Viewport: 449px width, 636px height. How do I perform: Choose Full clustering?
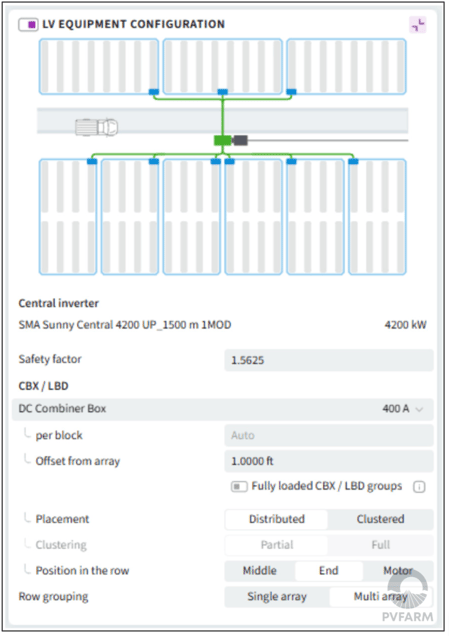click(380, 545)
